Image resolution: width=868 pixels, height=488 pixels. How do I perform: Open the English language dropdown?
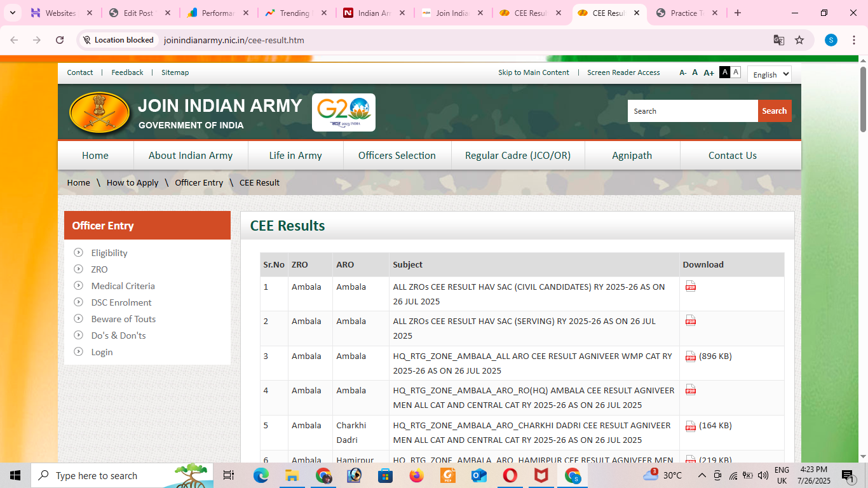(x=770, y=74)
